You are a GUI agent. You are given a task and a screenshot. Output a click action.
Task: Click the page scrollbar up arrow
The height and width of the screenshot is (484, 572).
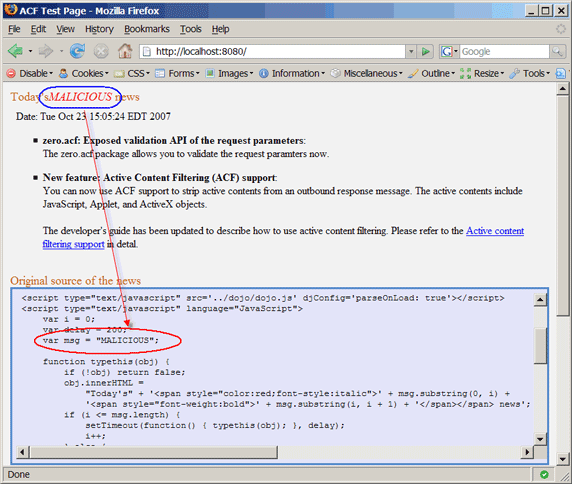pos(563,89)
